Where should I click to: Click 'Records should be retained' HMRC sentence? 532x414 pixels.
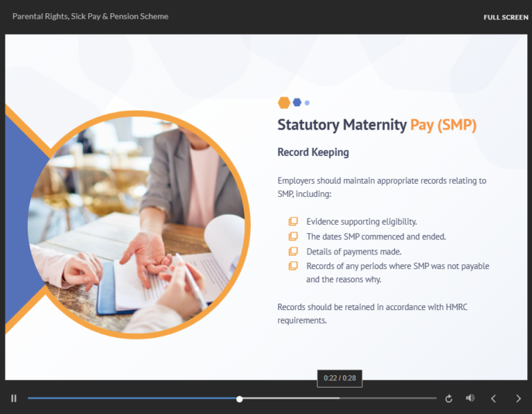coord(372,313)
